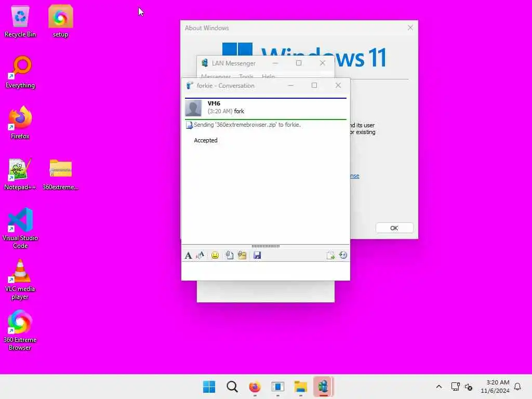Click the muted volume tray icon

[469, 387]
